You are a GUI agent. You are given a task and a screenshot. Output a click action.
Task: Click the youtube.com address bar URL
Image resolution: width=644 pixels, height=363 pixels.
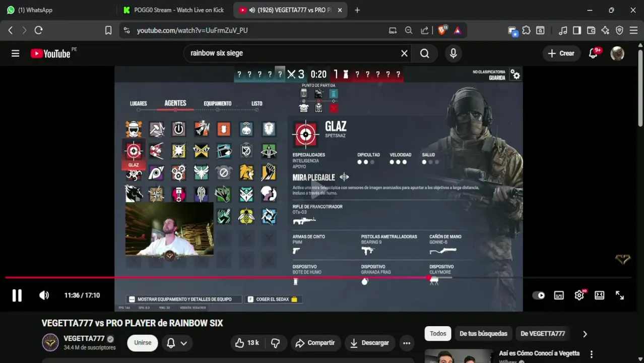[x=192, y=30]
